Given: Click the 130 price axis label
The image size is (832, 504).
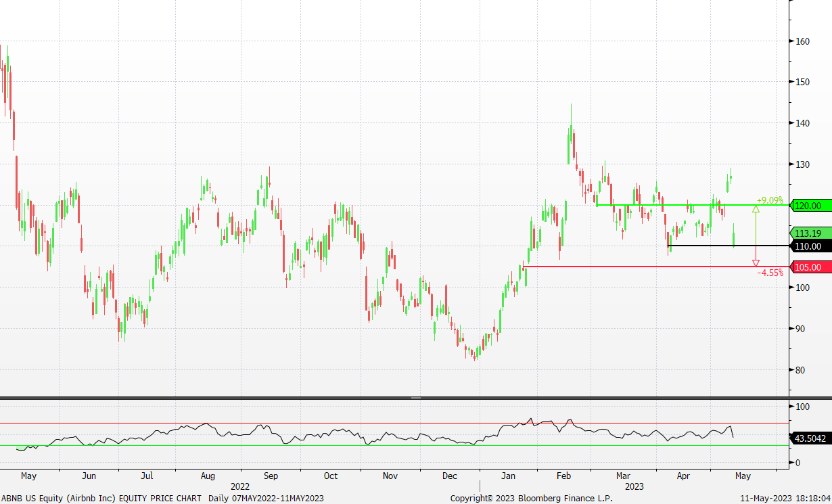Looking at the screenshot, I should click(x=802, y=164).
